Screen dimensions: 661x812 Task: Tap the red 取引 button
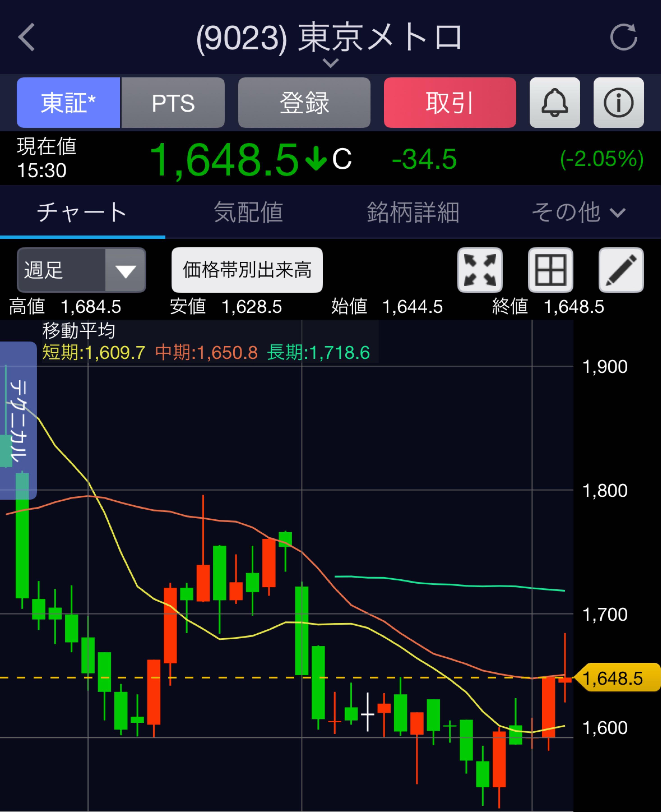click(x=450, y=102)
